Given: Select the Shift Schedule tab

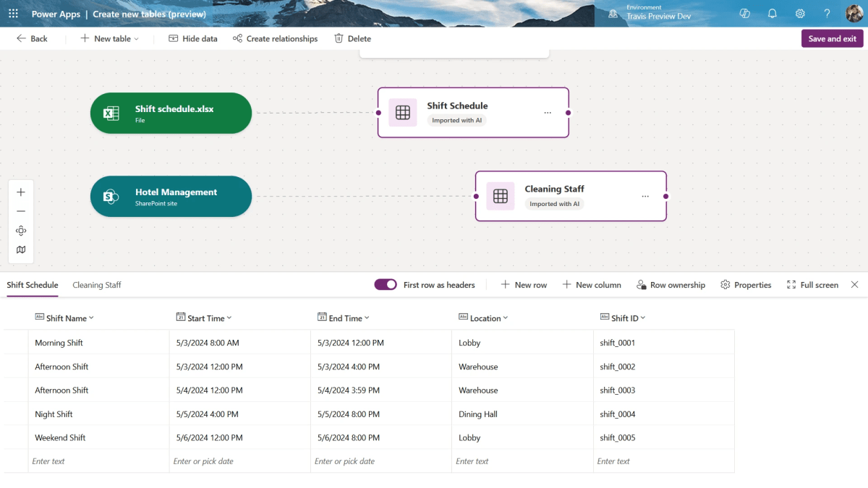Looking at the screenshot, I should (x=32, y=285).
